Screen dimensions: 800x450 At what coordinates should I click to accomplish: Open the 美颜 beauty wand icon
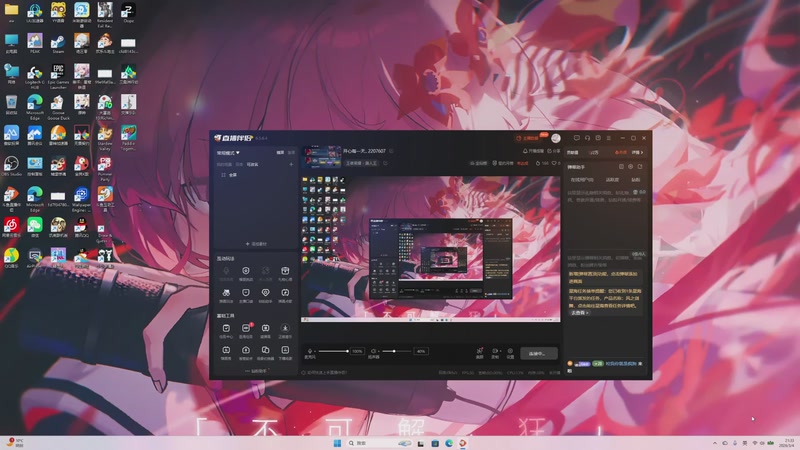pos(480,353)
